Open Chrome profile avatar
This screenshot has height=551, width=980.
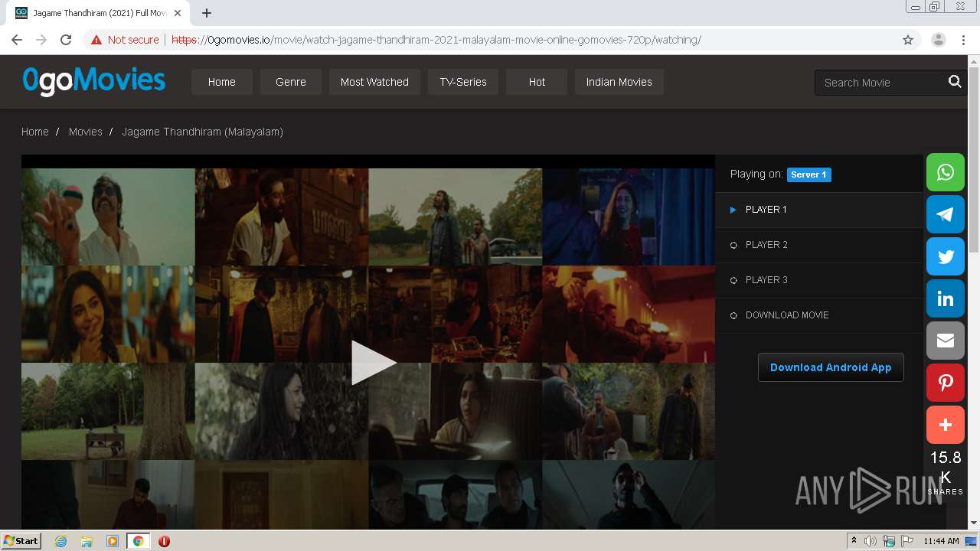tap(939, 40)
